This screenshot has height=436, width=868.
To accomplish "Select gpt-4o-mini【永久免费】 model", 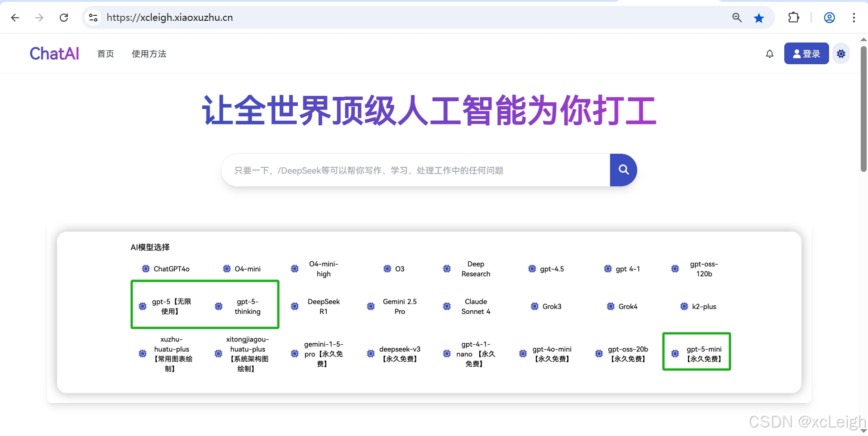I will (552, 354).
